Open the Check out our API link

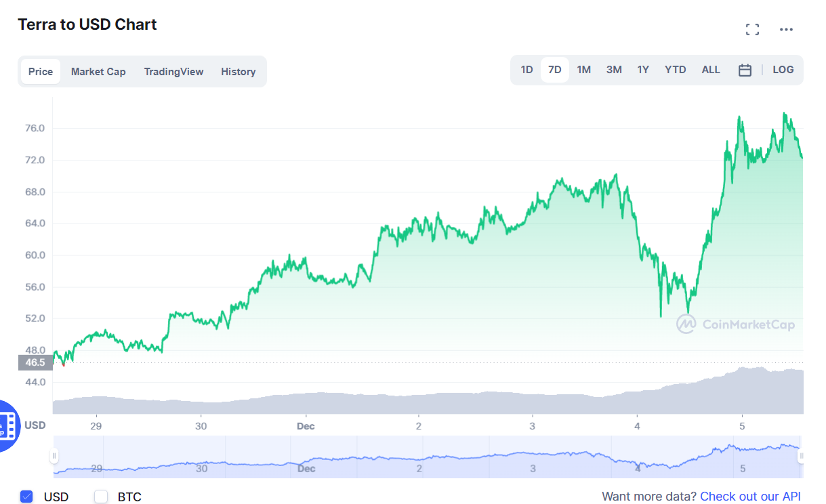[x=750, y=497]
